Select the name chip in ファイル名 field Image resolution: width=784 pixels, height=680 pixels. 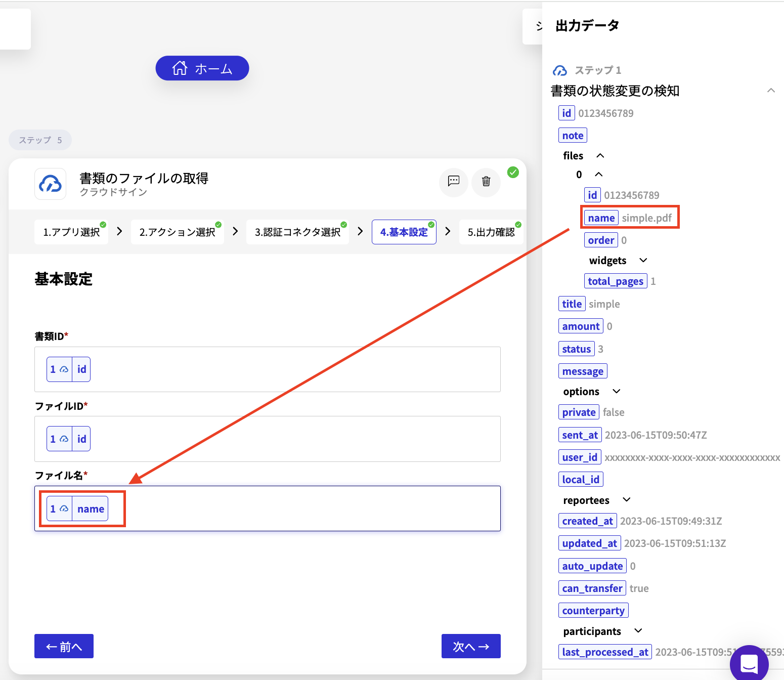pos(77,509)
